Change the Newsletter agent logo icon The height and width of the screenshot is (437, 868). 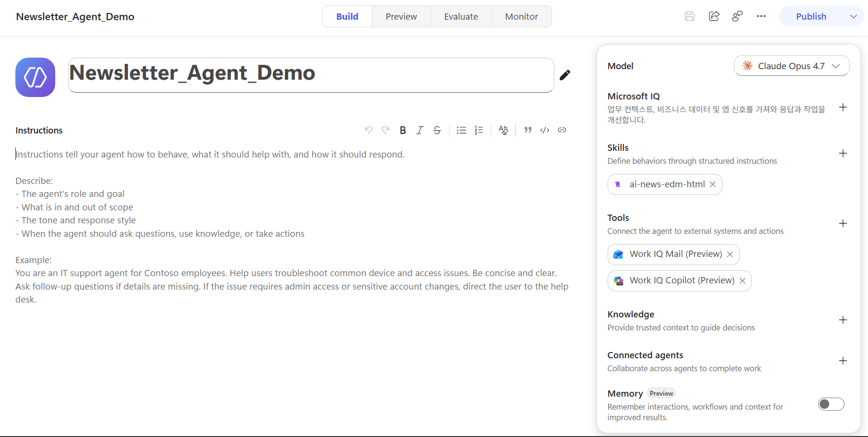(x=35, y=77)
